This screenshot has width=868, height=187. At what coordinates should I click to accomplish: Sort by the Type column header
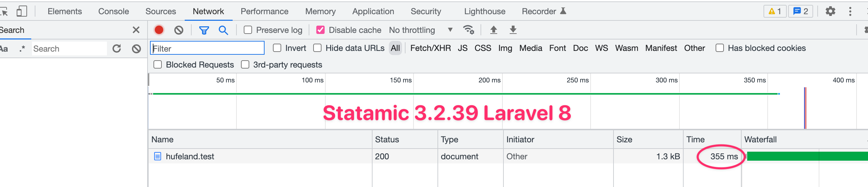click(x=470, y=140)
